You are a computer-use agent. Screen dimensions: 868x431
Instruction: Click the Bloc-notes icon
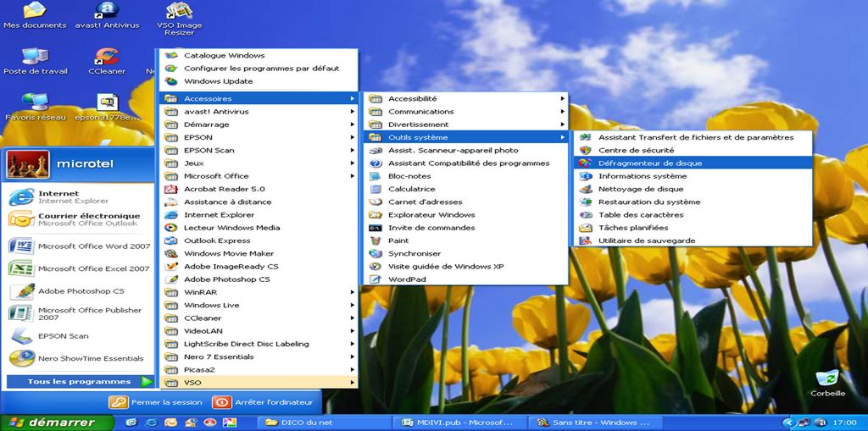click(x=376, y=176)
